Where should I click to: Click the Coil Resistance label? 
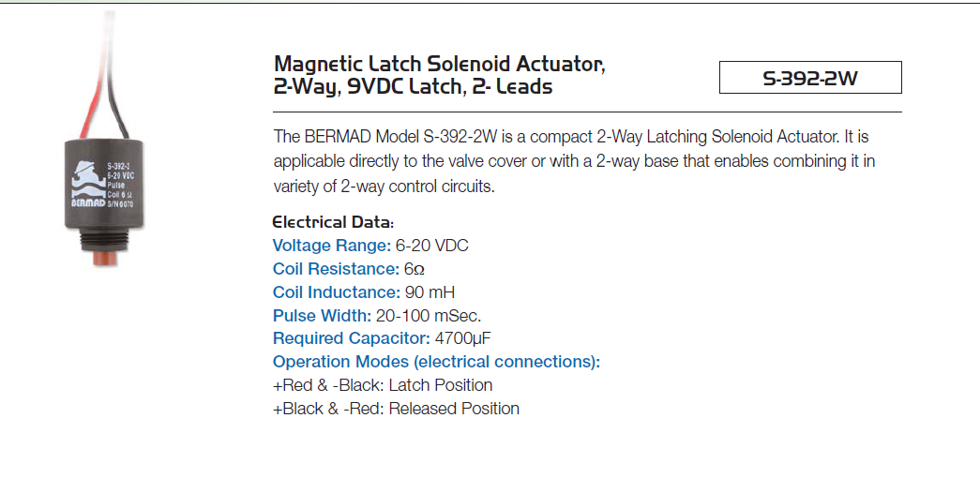(336, 269)
